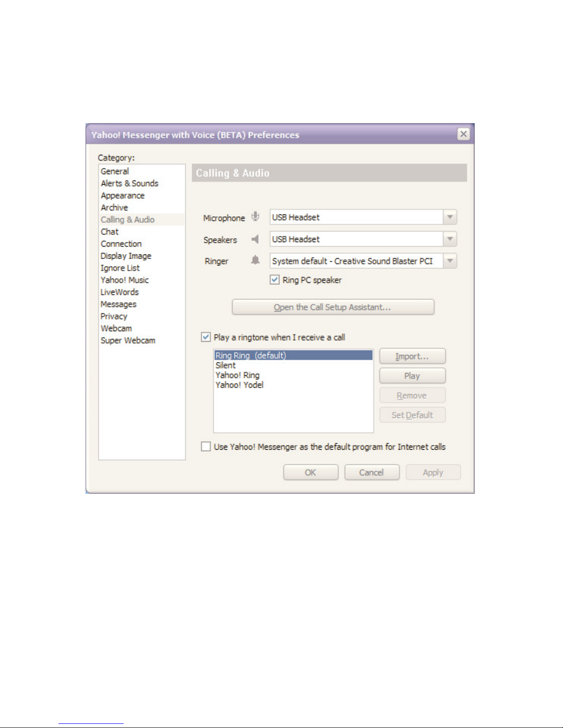The image size is (563, 728).
Task: Uncheck Play a ringtone when I receive a call
Action: click(x=206, y=337)
